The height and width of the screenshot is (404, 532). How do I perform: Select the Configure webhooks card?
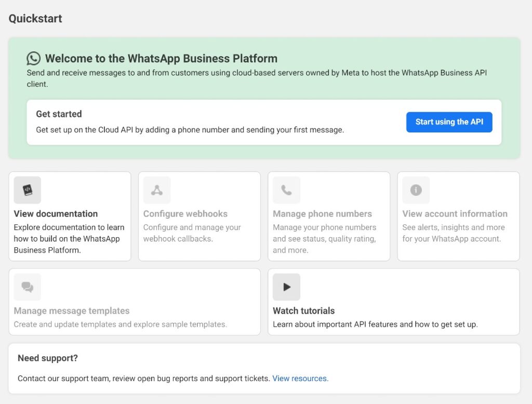tap(199, 216)
